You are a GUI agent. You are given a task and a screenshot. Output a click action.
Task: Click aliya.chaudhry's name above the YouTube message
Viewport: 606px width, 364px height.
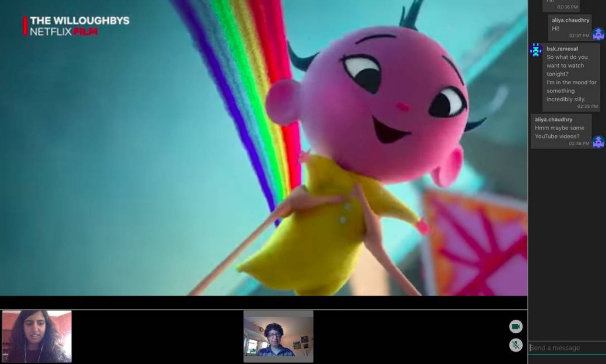pyautogui.click(x=554, y=119)
